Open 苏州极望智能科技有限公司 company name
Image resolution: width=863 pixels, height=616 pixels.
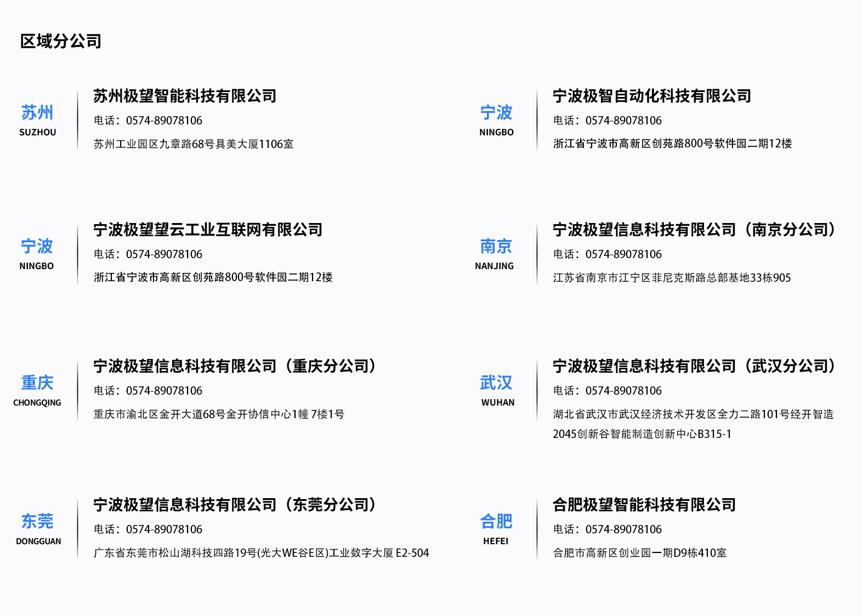pos(185,96)
